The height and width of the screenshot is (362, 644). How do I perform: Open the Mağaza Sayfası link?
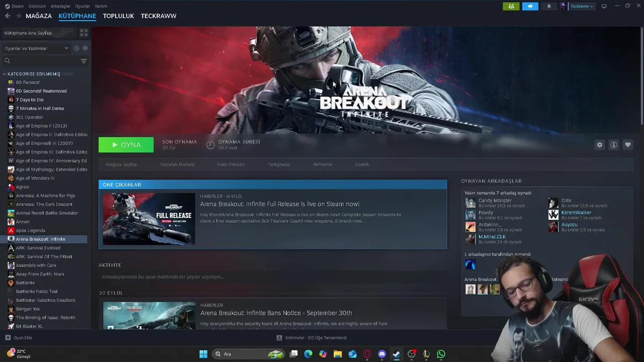tap(121, 164)
